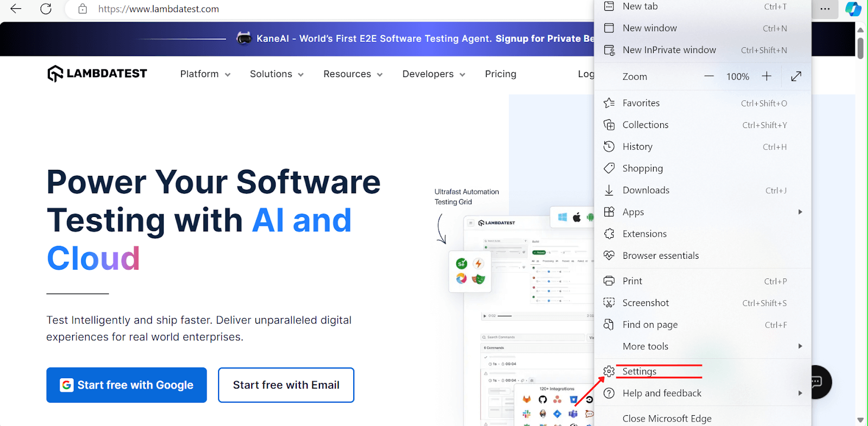The height and width of the screenshot is (426, 868).
Task: Open Browser essentials menu entry
Action: pyautogui.click(x=703, y=255)
